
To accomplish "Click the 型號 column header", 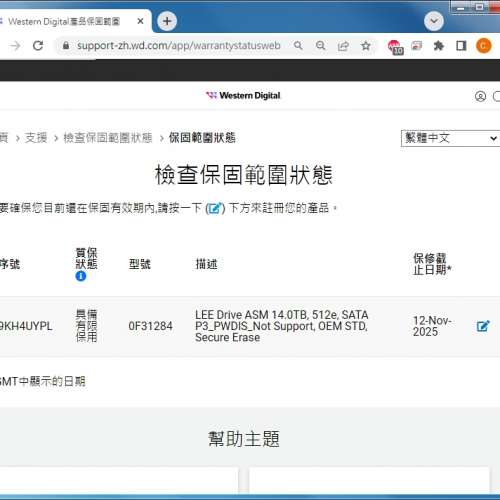I will pos(140,264).
